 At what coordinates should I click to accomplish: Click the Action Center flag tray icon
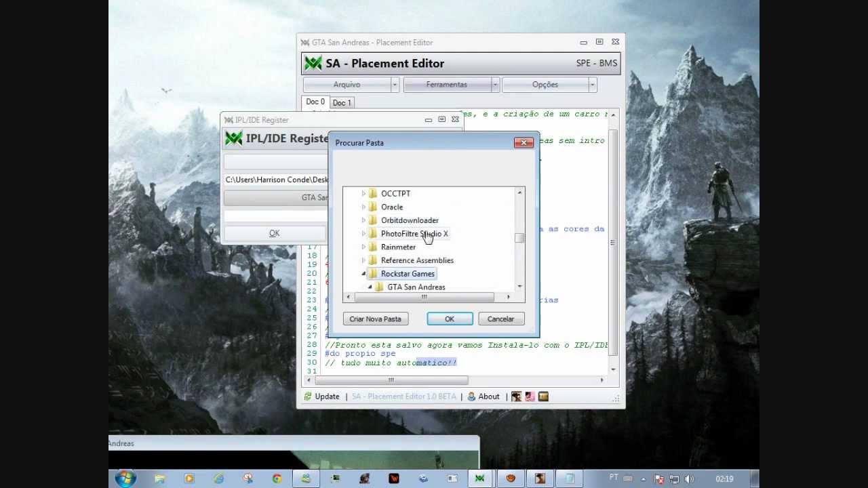point(658,479)
